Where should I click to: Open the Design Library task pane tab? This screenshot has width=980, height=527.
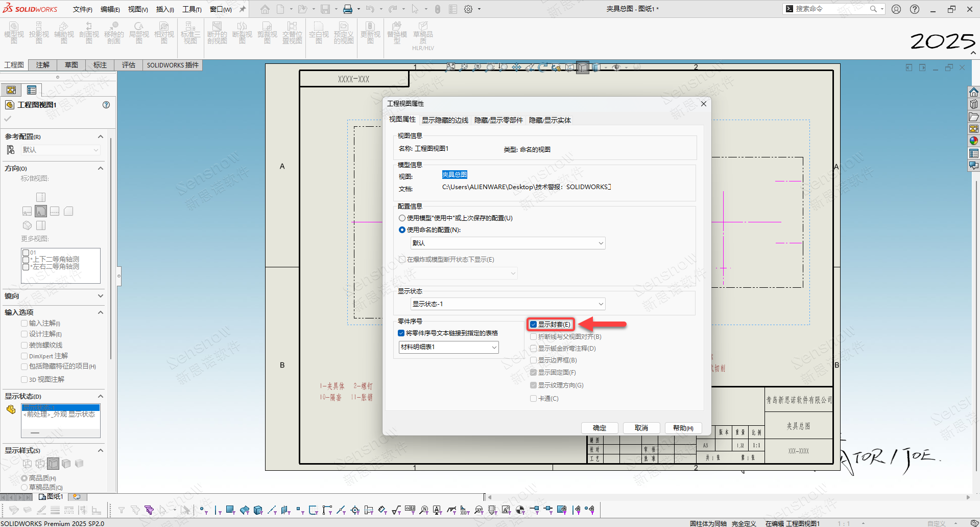[x=974, y=104]
